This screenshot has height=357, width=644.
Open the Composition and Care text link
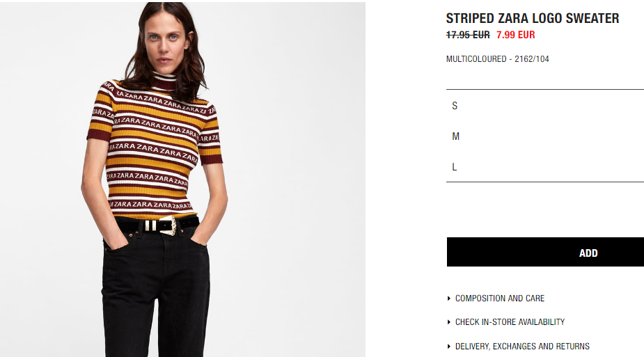[500, 299]
